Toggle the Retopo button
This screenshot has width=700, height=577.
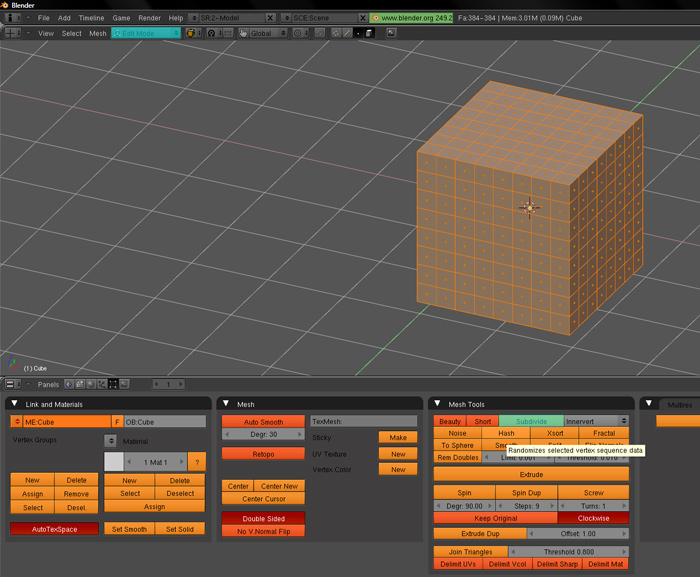pos(263,454)
